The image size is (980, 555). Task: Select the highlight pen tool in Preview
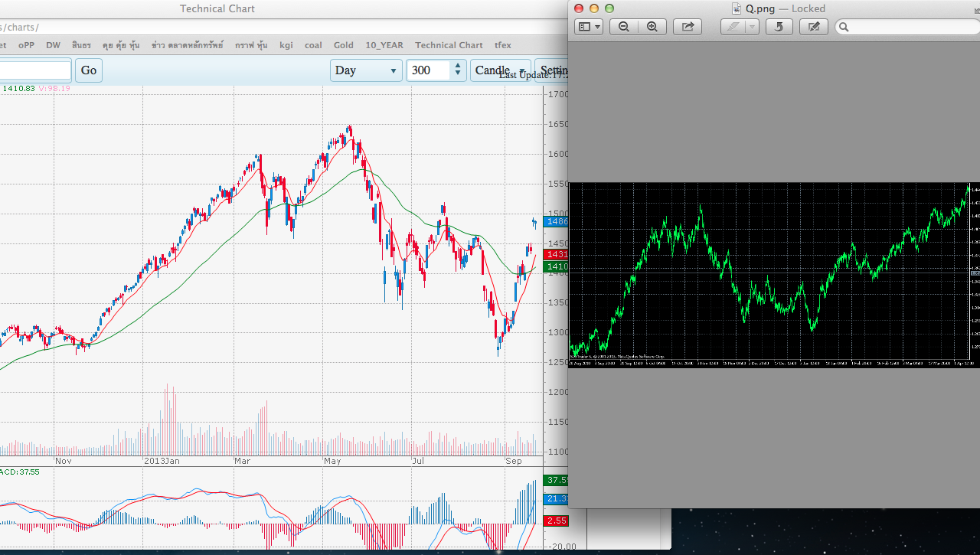[x=733, y=27]
